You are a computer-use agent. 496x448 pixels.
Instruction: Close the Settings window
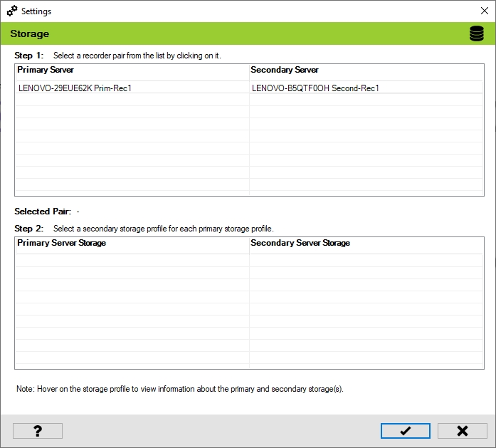pyautogui.click(x=484, y=11)
